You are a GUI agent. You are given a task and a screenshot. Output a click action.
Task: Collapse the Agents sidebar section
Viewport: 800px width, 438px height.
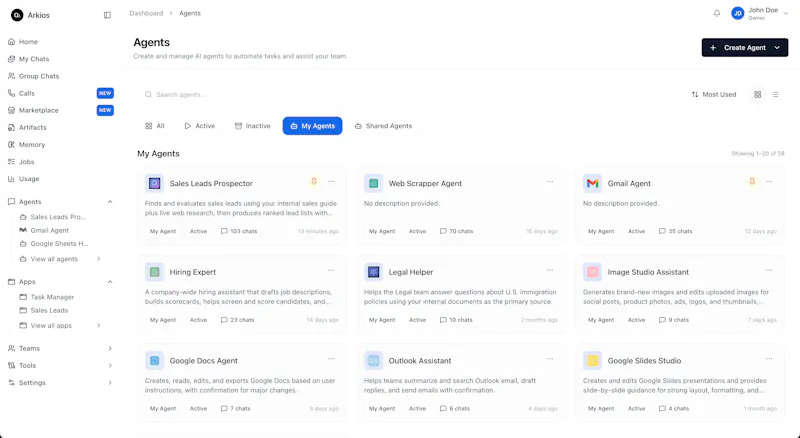pyautogui.click(x=110, y=202)
